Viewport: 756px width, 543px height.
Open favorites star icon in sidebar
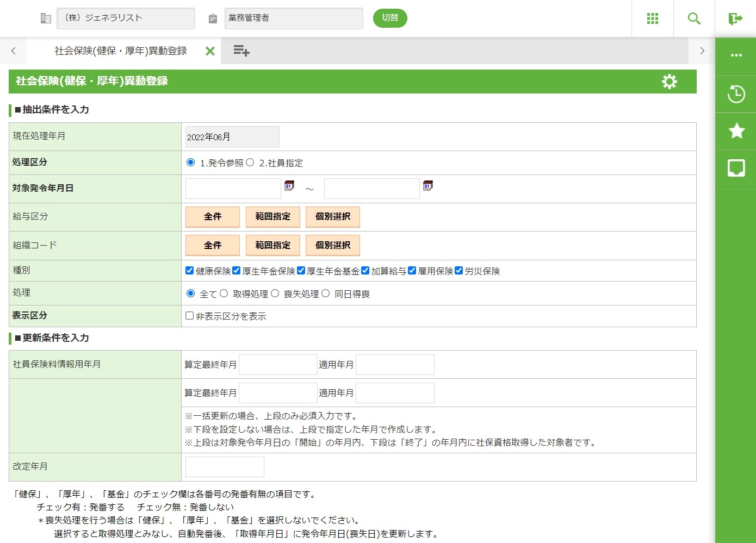pos(736,131)
